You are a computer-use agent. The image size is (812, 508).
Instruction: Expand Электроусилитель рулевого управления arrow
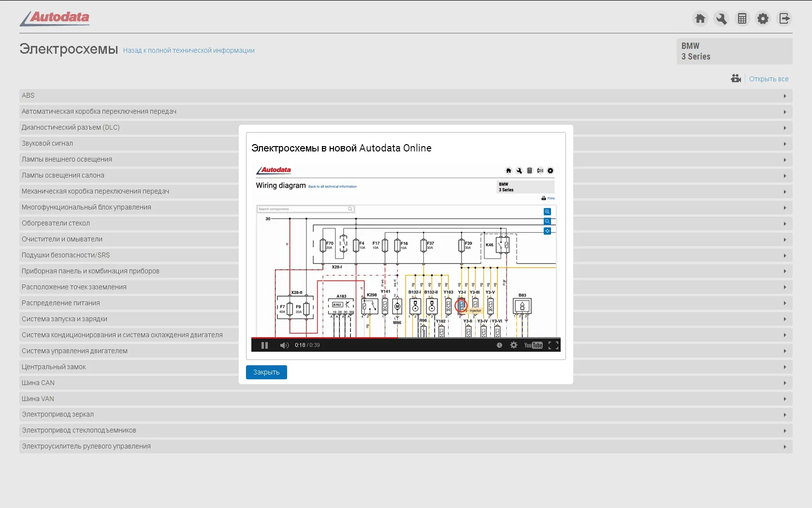785,447
